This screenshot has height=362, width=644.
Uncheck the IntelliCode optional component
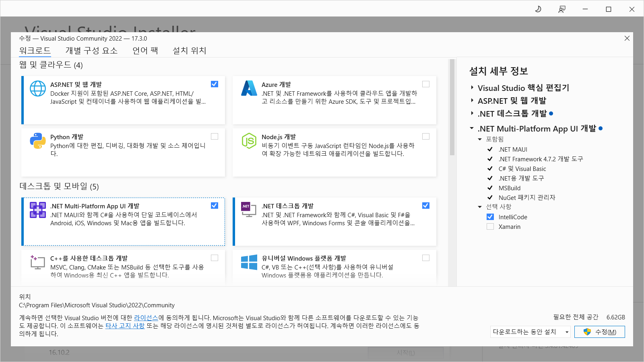click(490, 217)
